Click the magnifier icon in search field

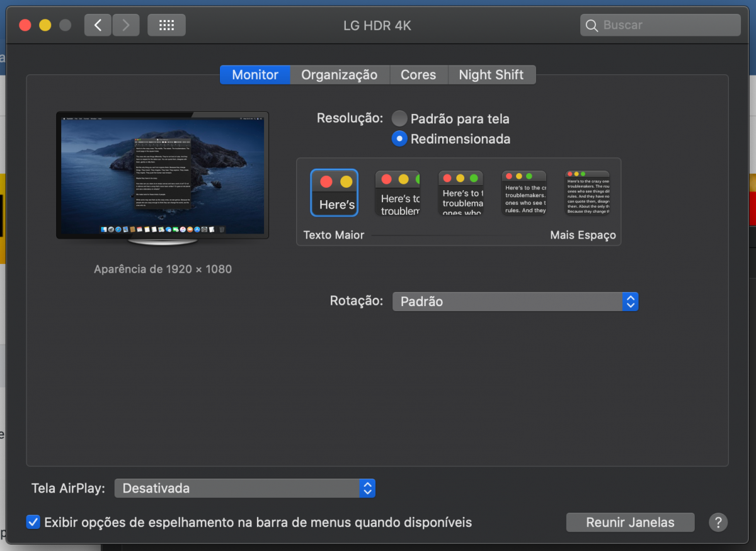[592, 25]
